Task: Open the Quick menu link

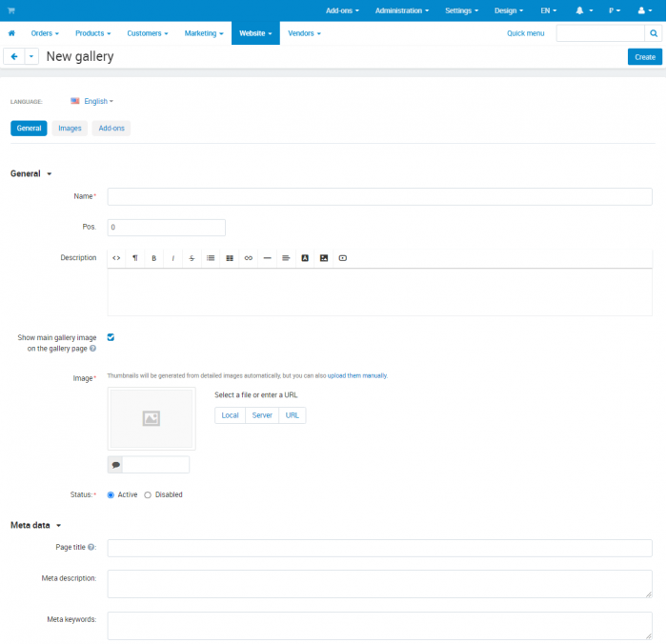Action: pyautogui.click(x=525, y=33)
